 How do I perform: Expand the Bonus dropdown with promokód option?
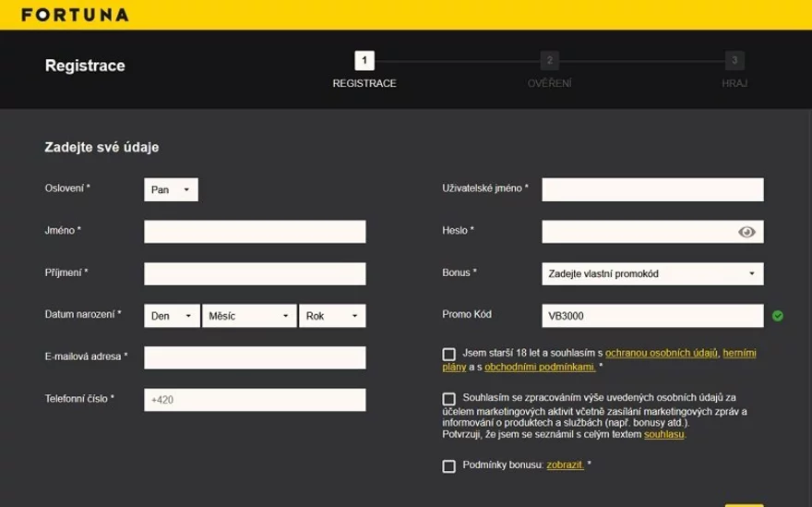point(652,273)
